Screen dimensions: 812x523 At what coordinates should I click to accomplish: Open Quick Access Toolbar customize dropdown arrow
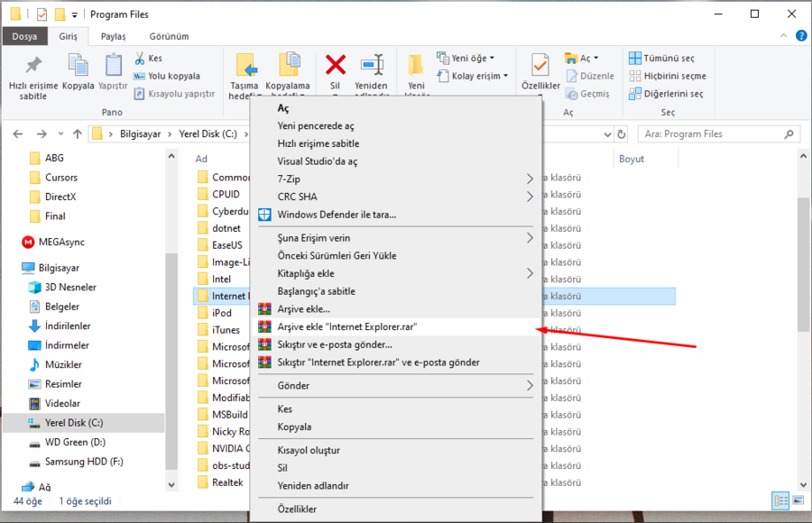(75, 15)
